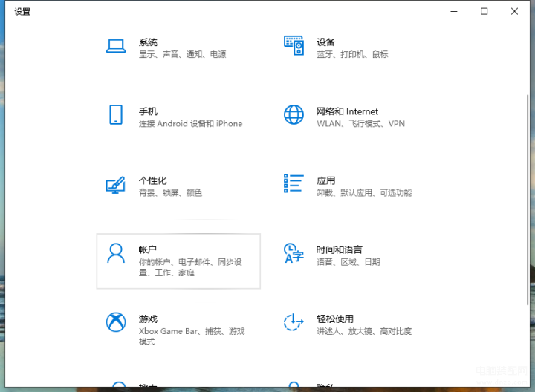Click the Personalization (个性化) paintbrush icon
This screenshot has height=392, width=535.
[x=115, y=184]
